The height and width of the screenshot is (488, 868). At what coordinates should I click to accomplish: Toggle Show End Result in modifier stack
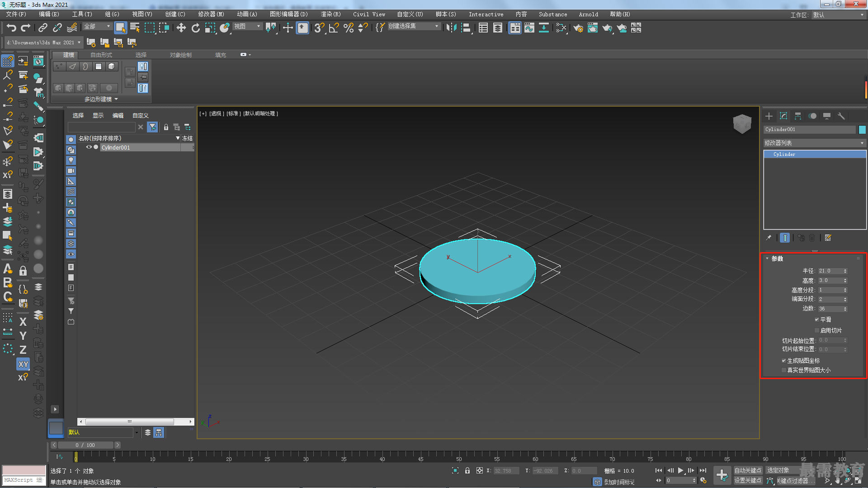[785, 238]
